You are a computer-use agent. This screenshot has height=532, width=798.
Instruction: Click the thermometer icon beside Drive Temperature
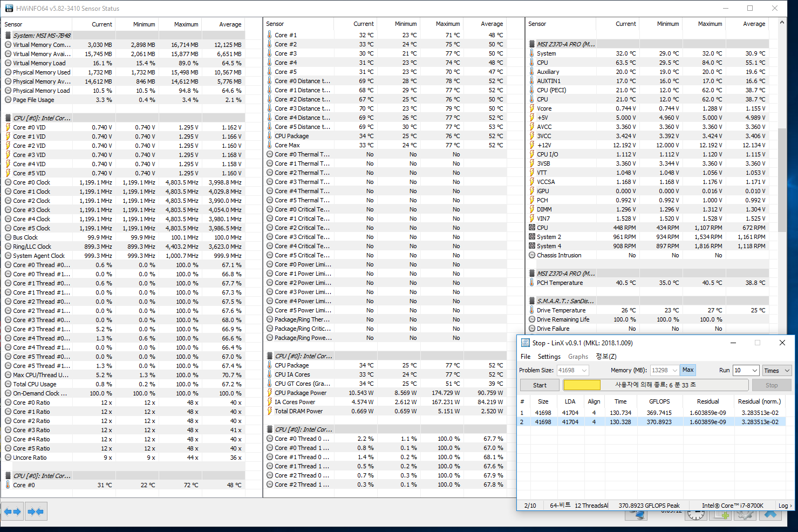532,310
